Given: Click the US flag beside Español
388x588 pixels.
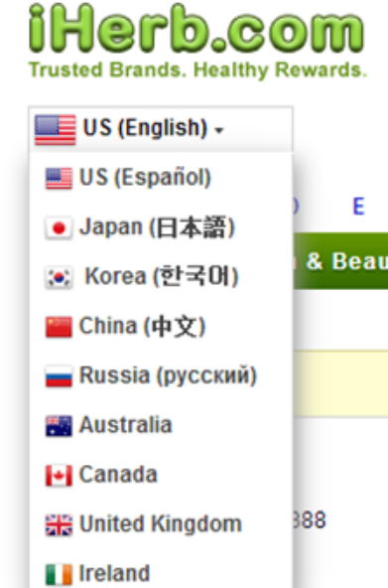Looking at the screenshot, I should 59,178.
